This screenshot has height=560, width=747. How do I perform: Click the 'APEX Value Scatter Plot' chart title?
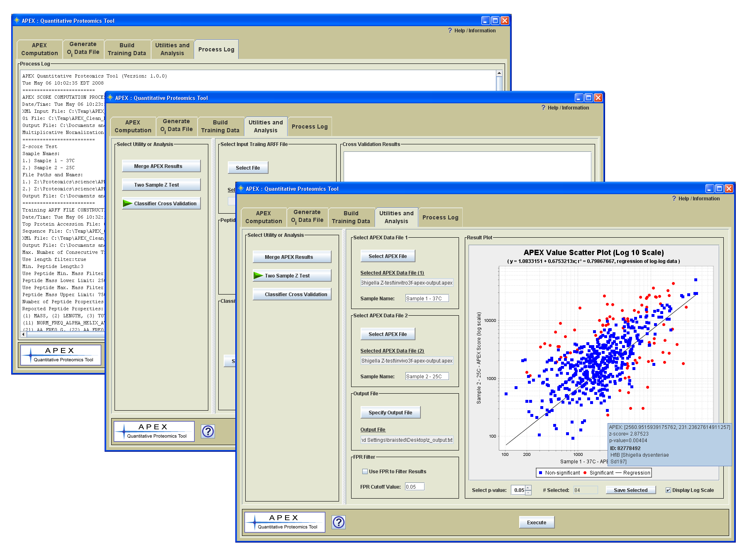click(593, 253)
